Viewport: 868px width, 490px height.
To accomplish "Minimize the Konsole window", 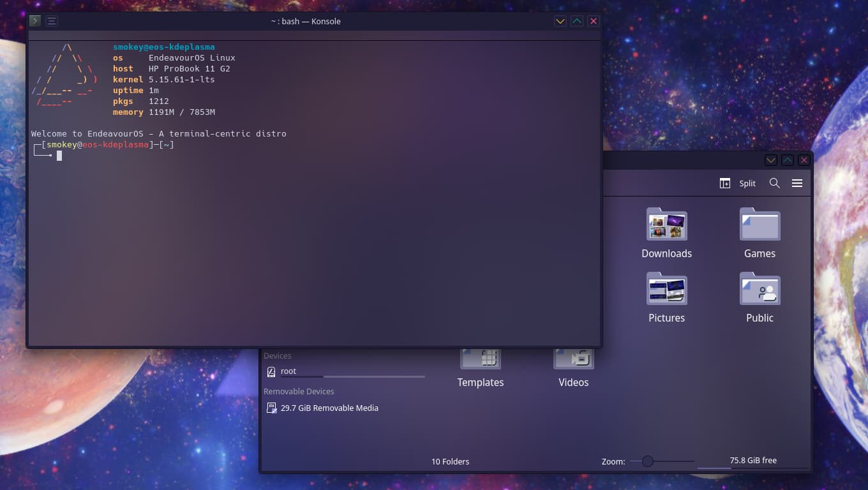I will click(560, 21).
